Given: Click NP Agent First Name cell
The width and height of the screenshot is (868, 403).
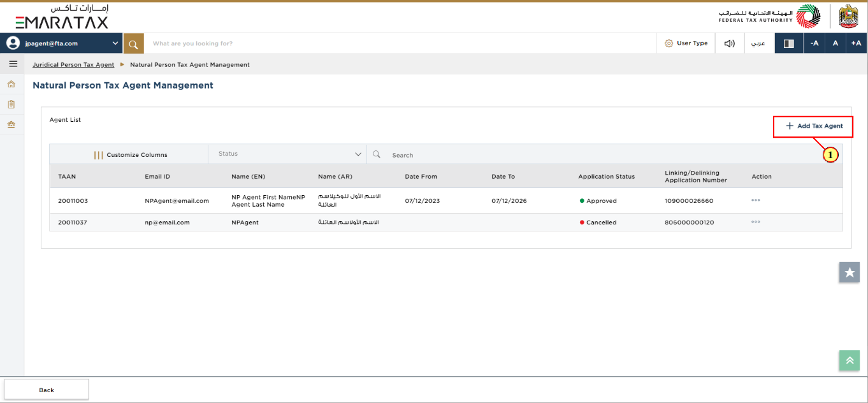Looking at the screenshot, I should pyautogui.click(x=268, y=201).
